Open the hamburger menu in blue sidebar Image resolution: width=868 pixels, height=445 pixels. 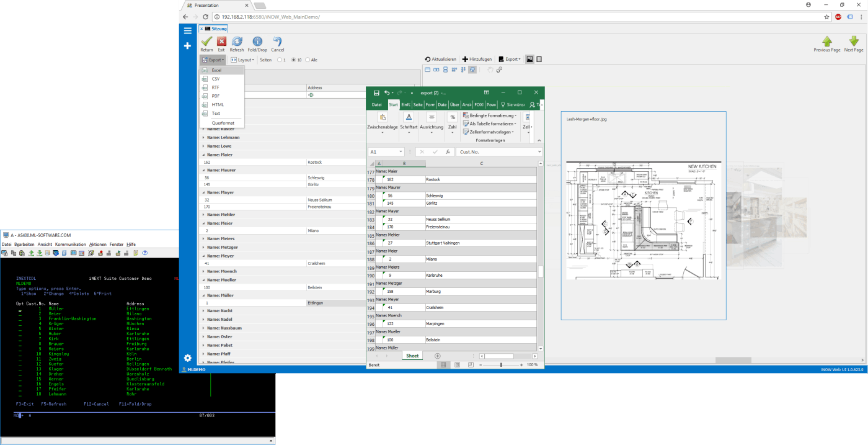[187, 30]
